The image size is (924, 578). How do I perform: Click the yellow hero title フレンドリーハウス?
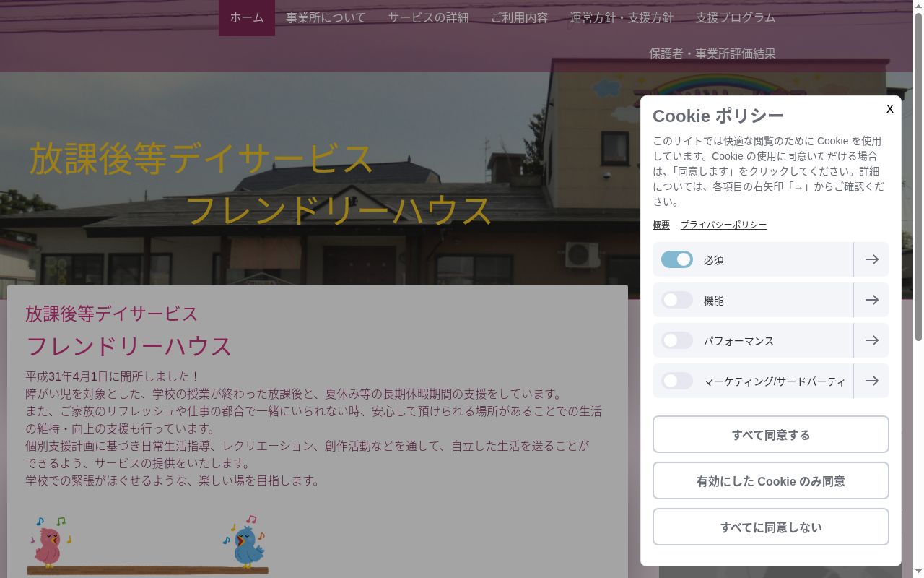click(x=339, y=210)
